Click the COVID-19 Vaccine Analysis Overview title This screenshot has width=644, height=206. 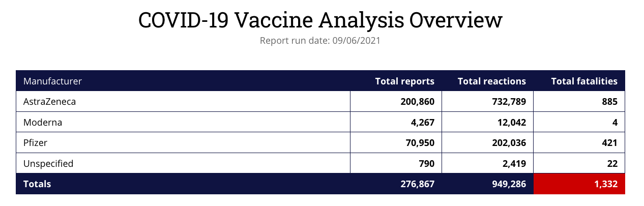coord(320,21)
